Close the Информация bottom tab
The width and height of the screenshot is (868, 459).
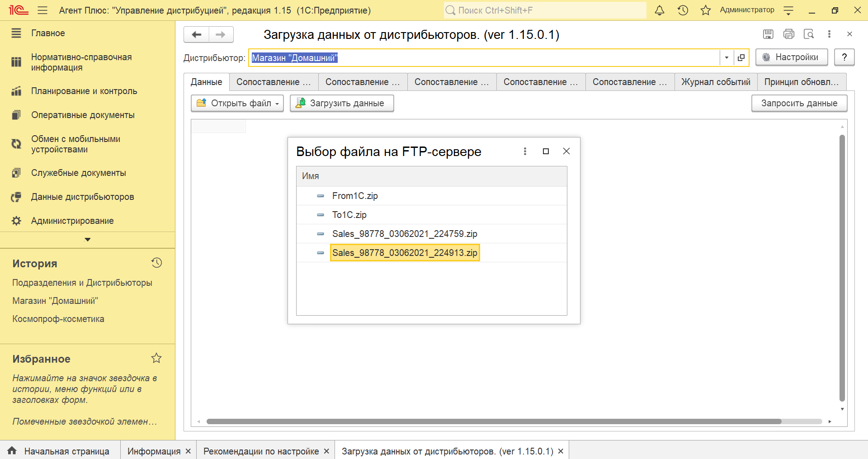(x=189, y=451)
